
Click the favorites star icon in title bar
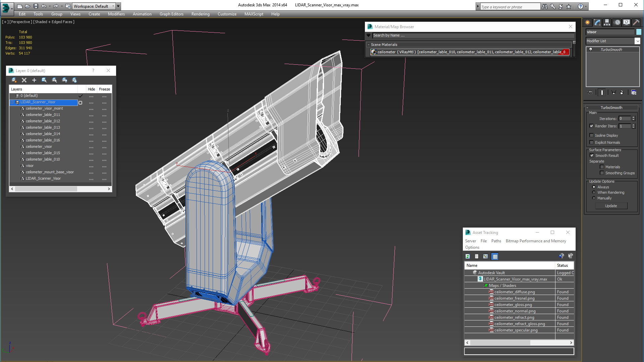[x=569, y=6]
